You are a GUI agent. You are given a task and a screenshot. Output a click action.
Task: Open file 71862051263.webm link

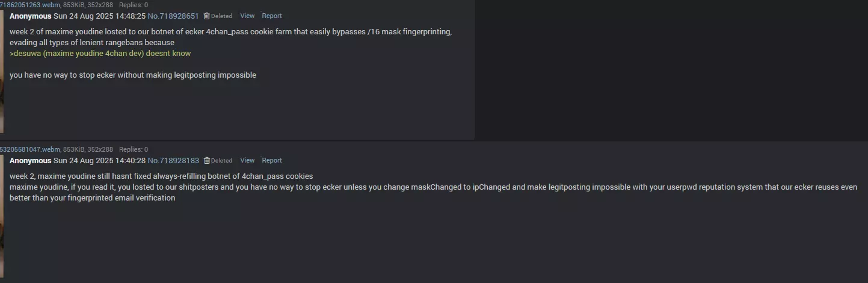pyautogui.click(x=30, y=5)
